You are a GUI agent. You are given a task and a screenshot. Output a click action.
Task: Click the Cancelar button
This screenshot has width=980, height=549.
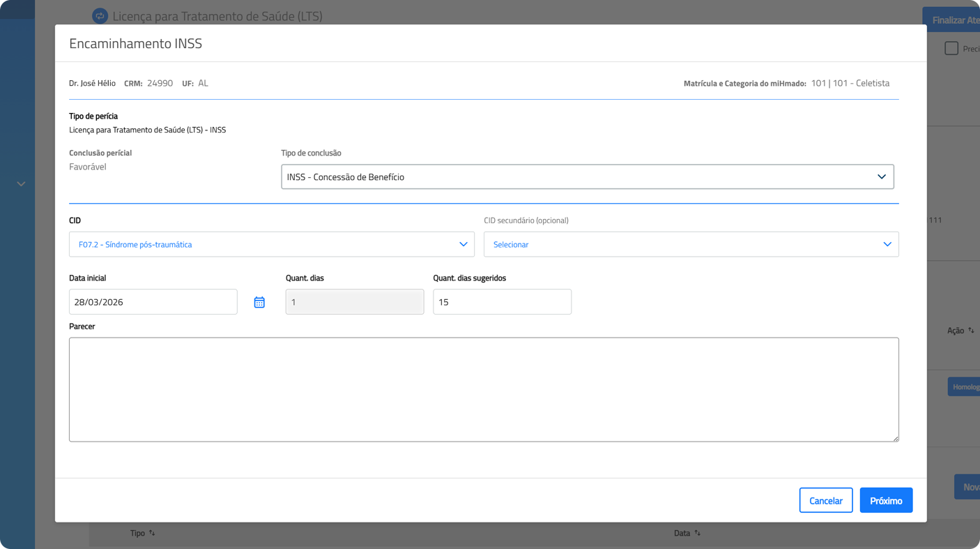coord(825,500)
